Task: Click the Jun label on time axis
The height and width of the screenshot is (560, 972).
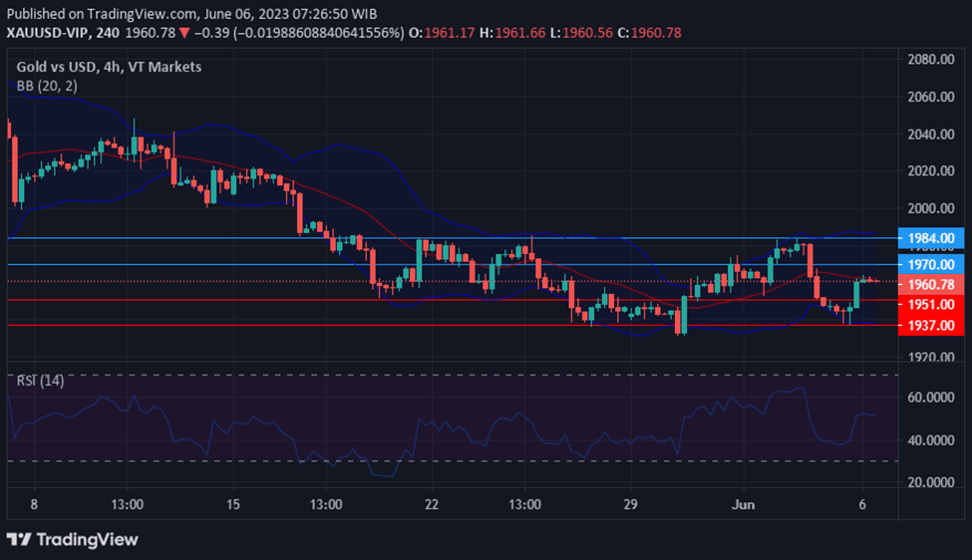Action: tap(743, 504)
